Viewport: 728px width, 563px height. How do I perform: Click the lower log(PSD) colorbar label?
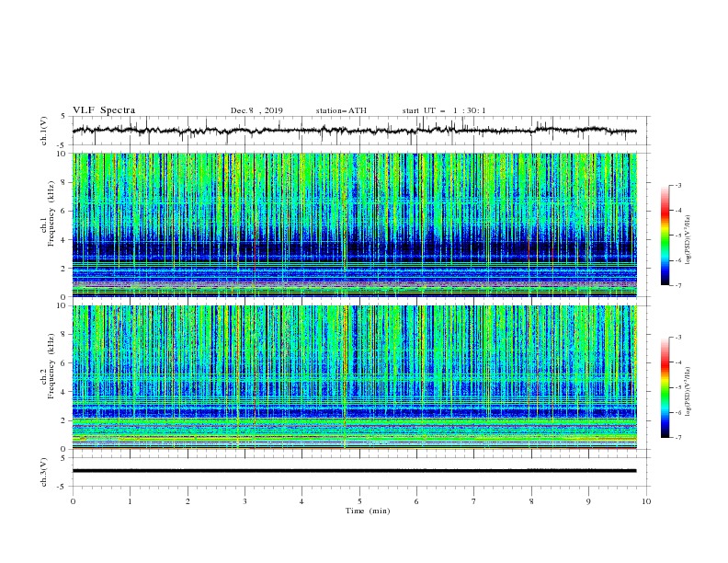click(x=688, y=392)
